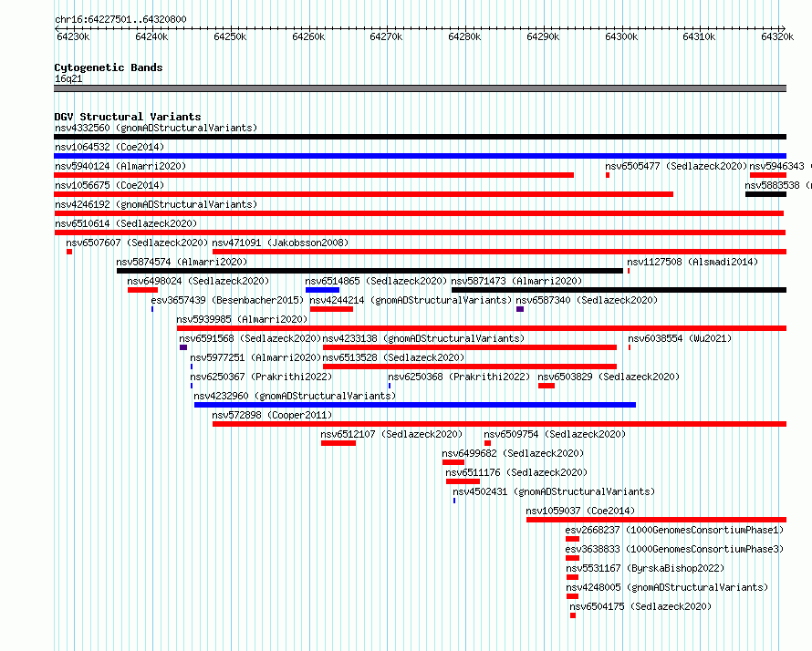Screen dimensions: 812x651
Task: Open nsv6498024 (Sedlazeck2020) variant
Action: click(198, 281)
